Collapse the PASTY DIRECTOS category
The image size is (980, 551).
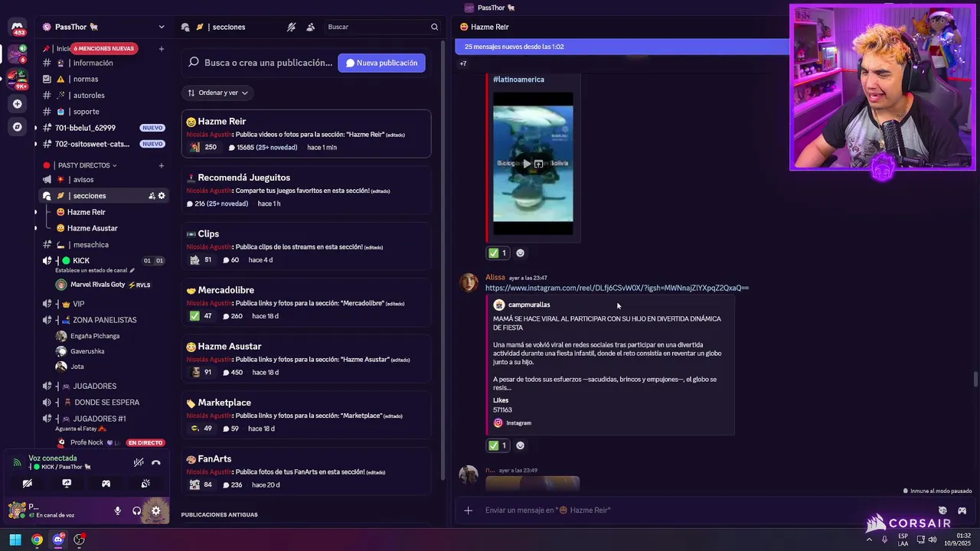(87, 165)
